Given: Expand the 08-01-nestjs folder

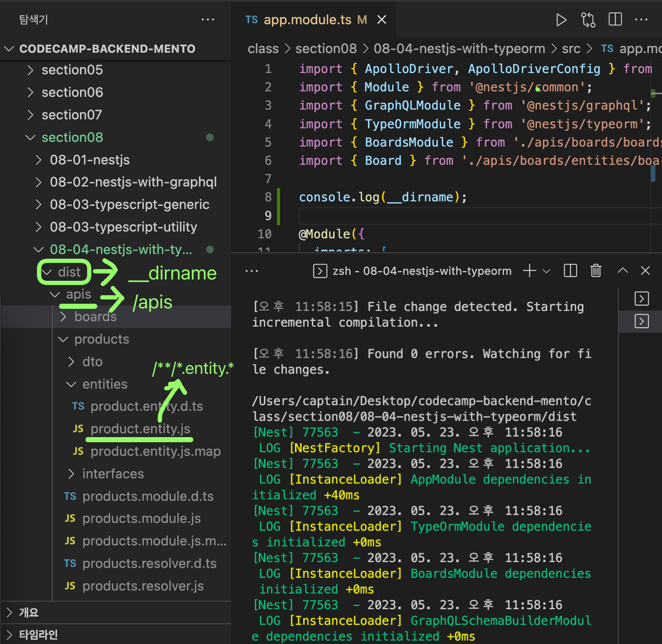Looking at the screenshot, I should [116, 160].
